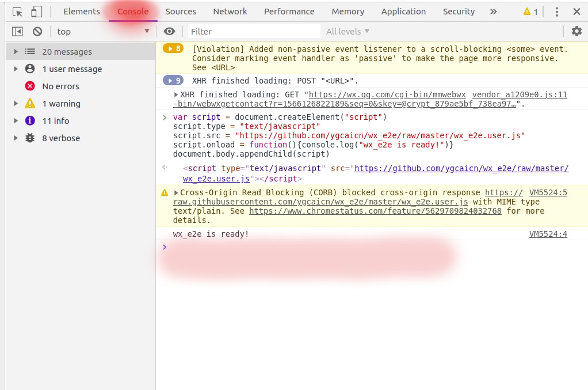Show or hide the console sidebar
The width and height of the screenshot is (588, 390).
click(x=17, y=32)
